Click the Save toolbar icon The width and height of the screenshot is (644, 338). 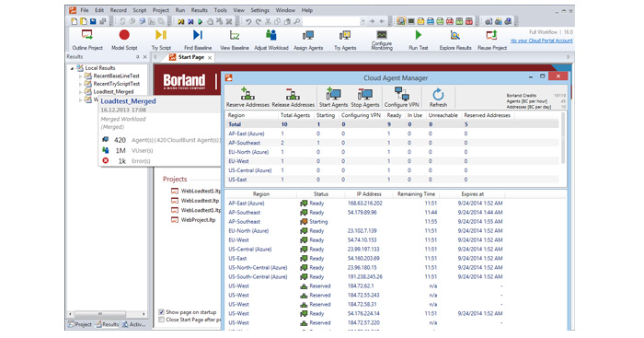click(93, 21)
